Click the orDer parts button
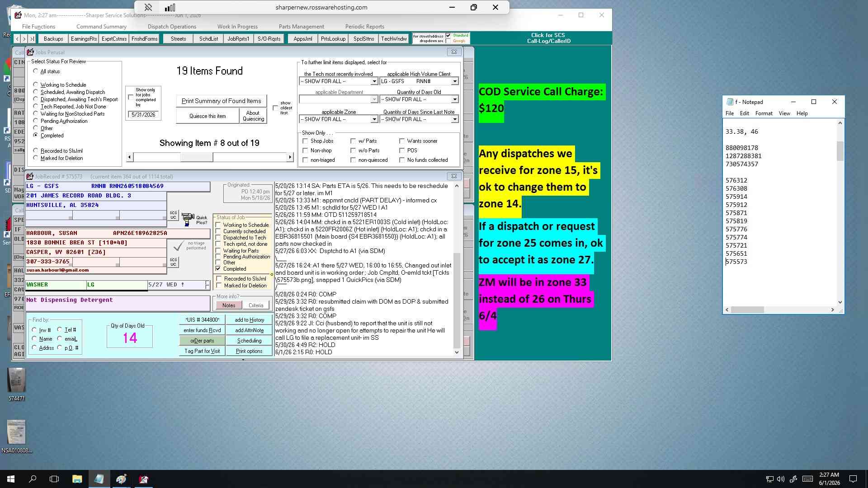868x488 pixels. click(x=202, y=341)
